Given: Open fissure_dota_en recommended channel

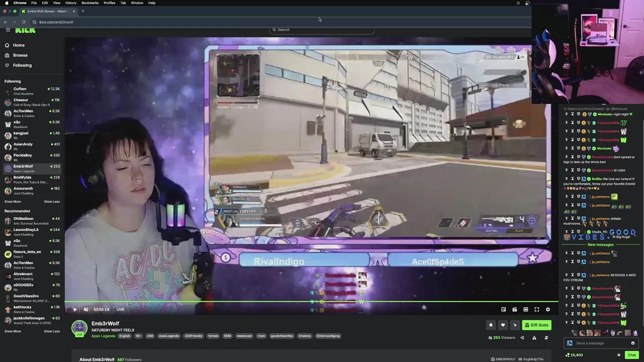Looking at the screenshot, I should [x=32, y=254].
